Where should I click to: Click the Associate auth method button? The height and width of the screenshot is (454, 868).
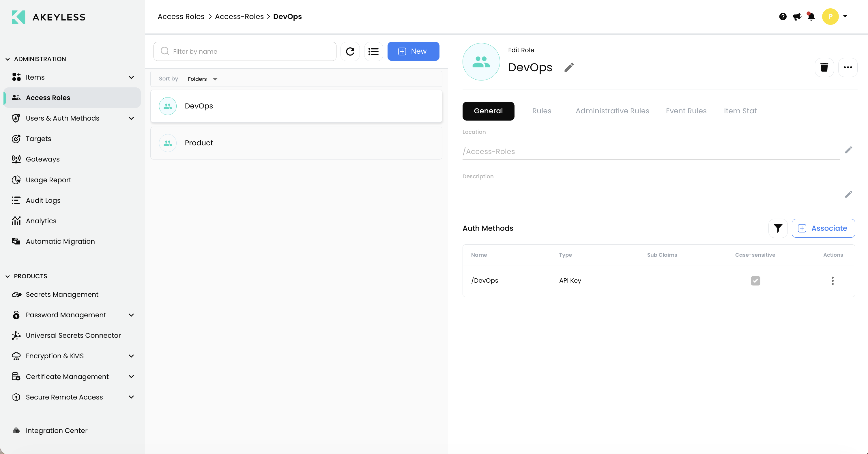(x=823, y=228)
